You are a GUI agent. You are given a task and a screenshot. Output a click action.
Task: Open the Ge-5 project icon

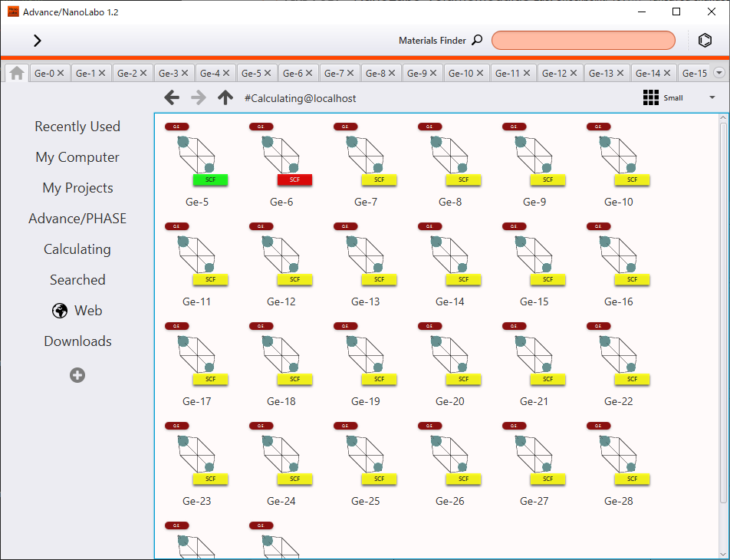point(196,155)
